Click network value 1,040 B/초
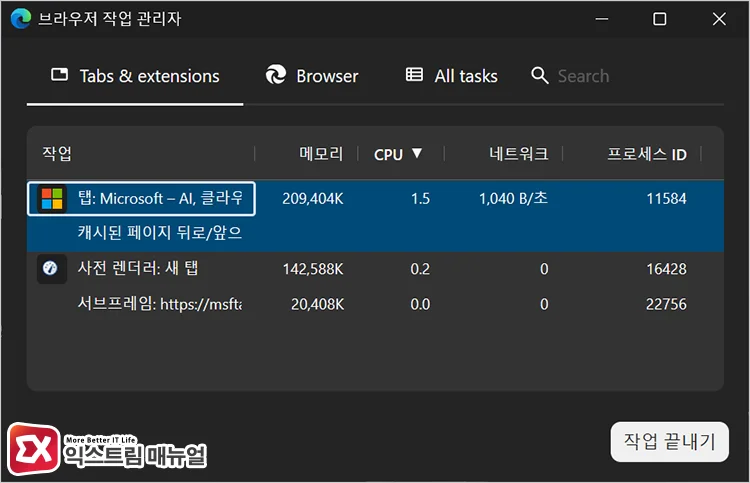Image resolution: width=750 pixels, height=483 pixels. point(513,198)
